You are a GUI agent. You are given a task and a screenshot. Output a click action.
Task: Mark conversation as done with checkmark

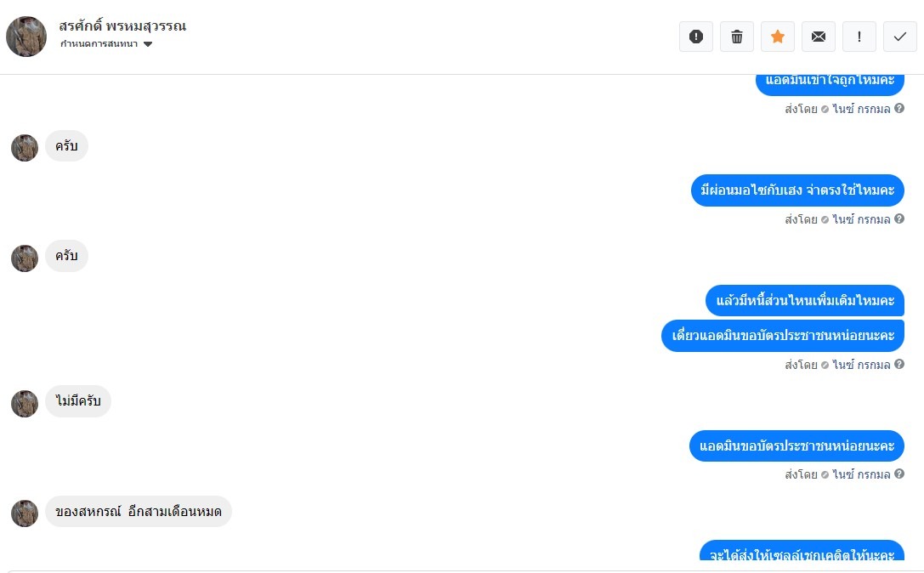point(900,37)
